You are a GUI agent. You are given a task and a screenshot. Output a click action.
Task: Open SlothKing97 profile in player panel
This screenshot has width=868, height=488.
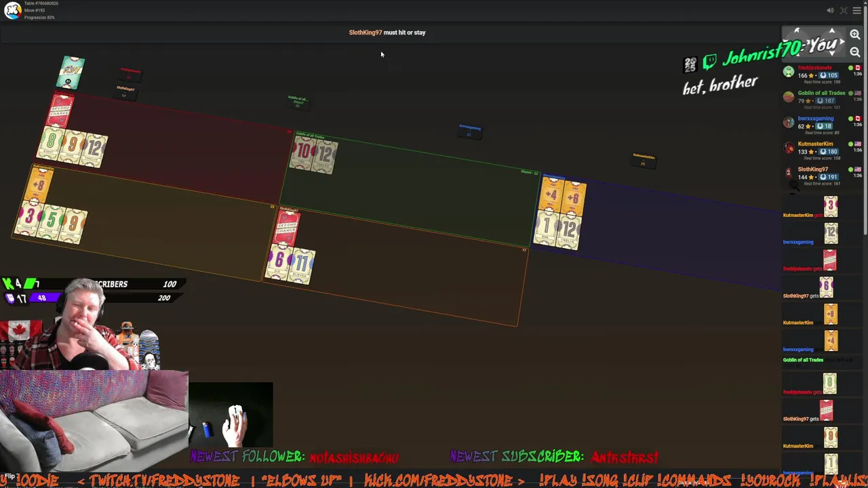coord(812,169)
